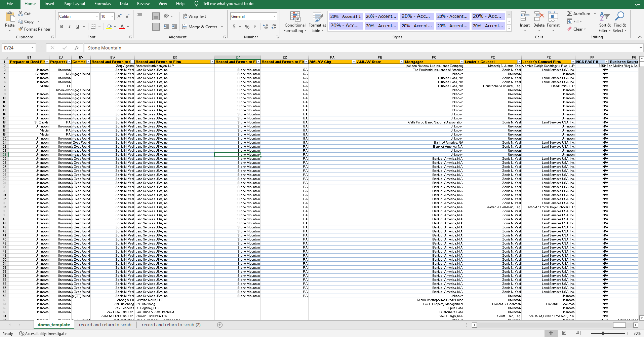Viewport: 644px width, 337px height.
Task: Decrease decimal places
Action: click(x=274, y=27)
